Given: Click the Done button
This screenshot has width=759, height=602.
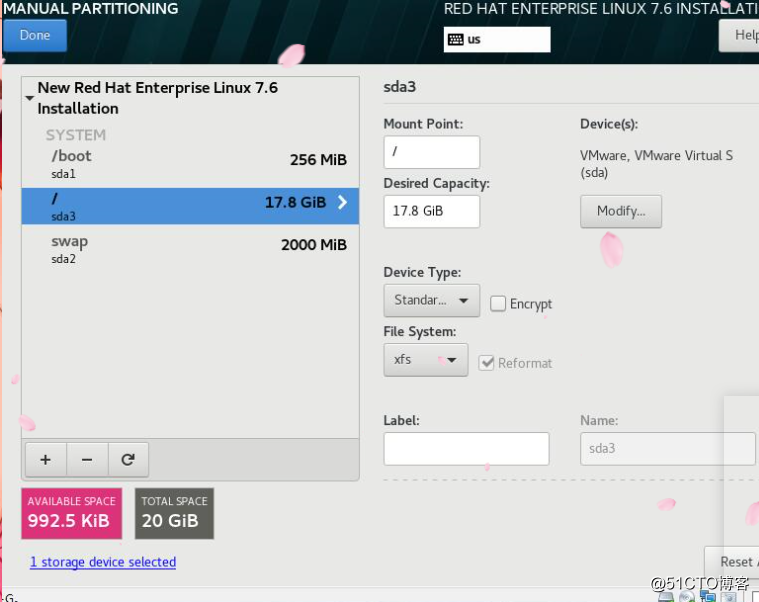Looking at the screenshot, I should point(34,35).
